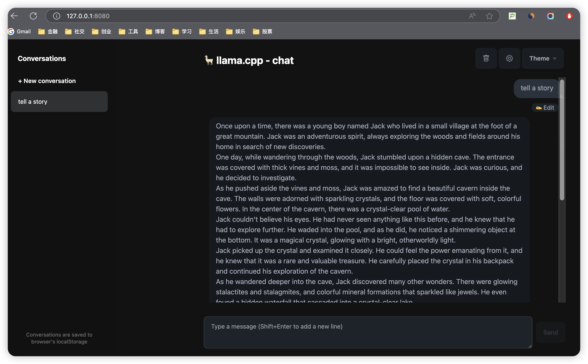Open the 金融 bookmarks folder

coord(48,32)
